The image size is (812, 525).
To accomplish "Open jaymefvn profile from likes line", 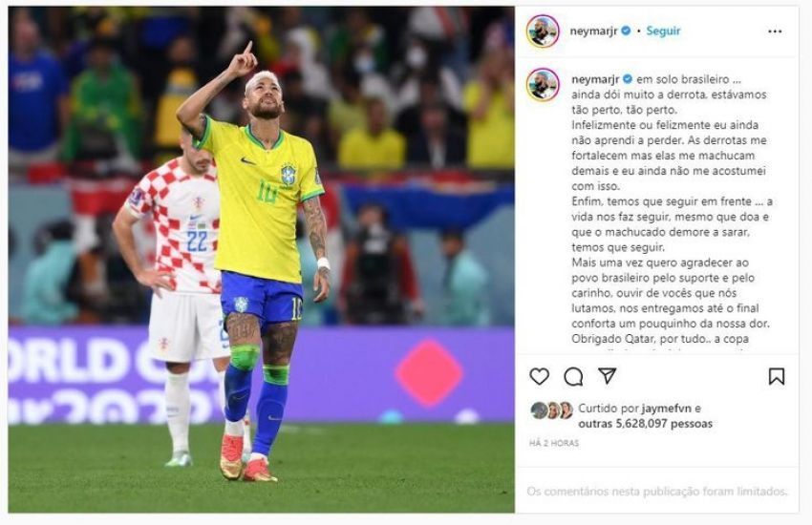I will (x=667, y=409).
